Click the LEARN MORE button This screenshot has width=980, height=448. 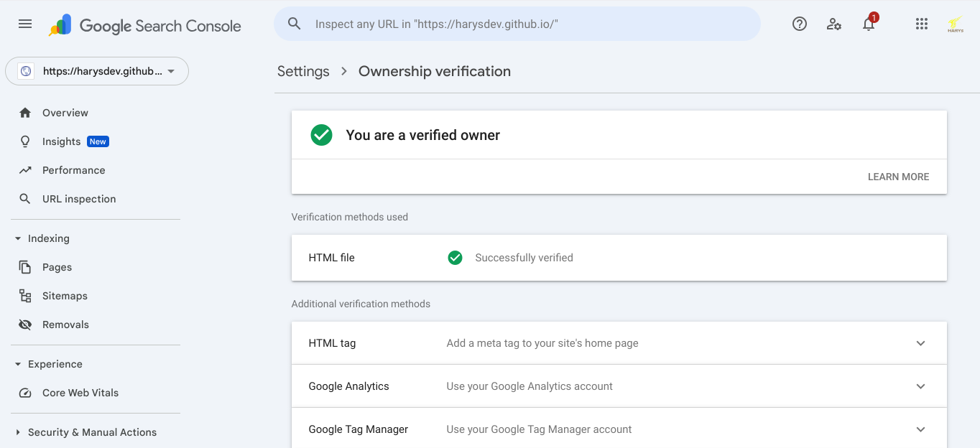tap(898, 177)
